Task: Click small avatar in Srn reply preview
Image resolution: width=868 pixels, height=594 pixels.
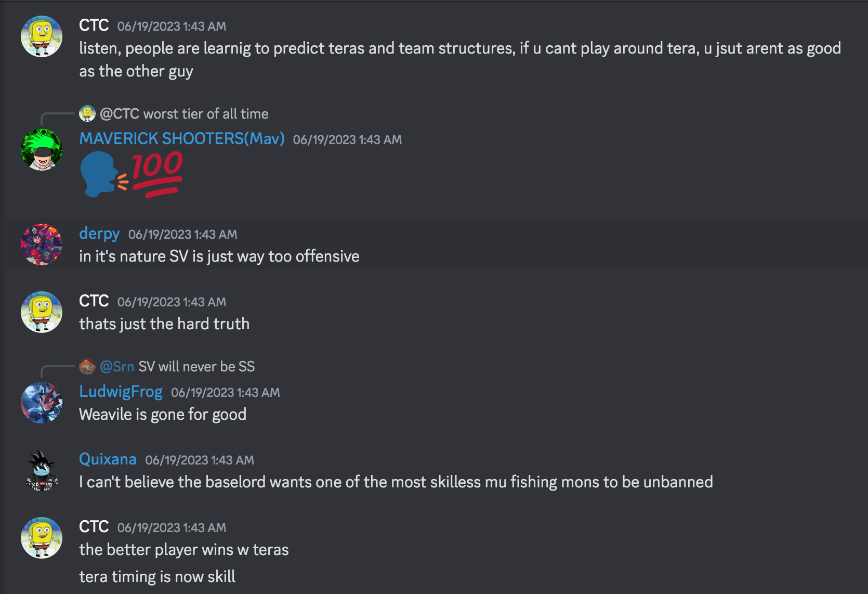Action: pos(87,367)
